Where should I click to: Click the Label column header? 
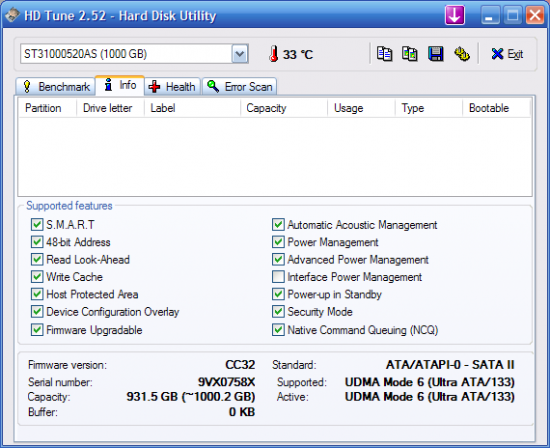coord(192,108)
